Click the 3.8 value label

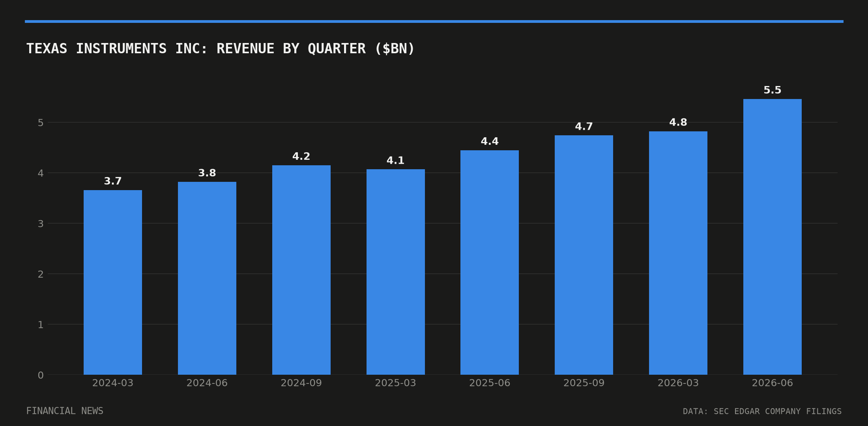pos(207,173)
